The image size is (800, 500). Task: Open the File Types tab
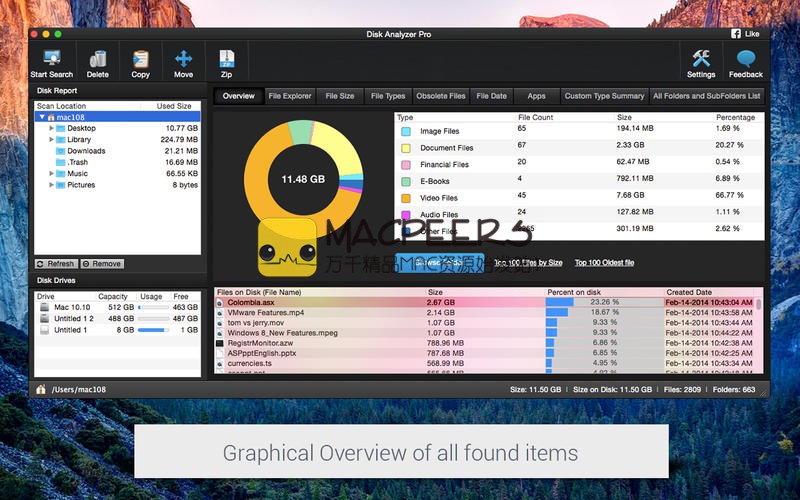coord(388,96)
